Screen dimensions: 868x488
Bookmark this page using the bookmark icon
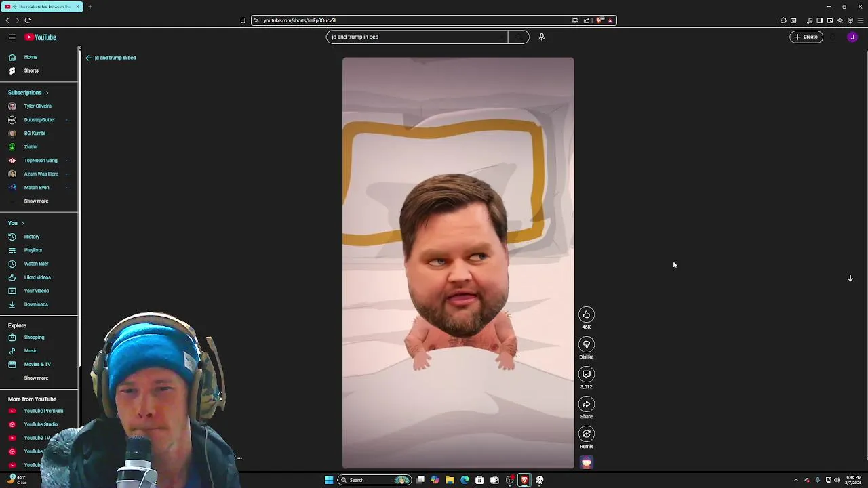(x=243, y=20)
